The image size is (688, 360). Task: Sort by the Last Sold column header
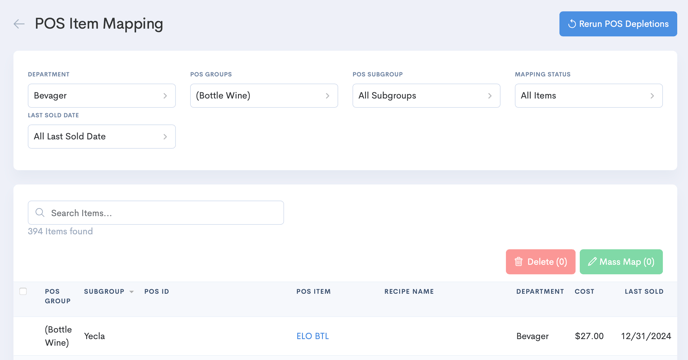644,292
